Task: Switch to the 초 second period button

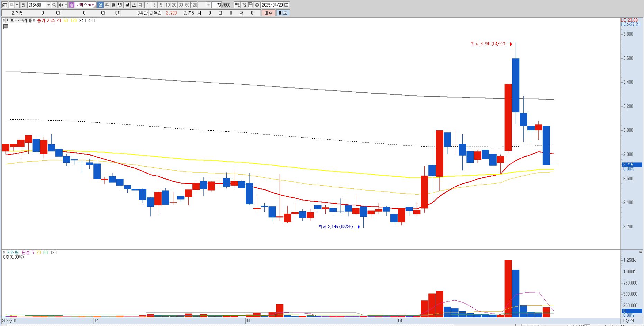Action: point(134,5)
